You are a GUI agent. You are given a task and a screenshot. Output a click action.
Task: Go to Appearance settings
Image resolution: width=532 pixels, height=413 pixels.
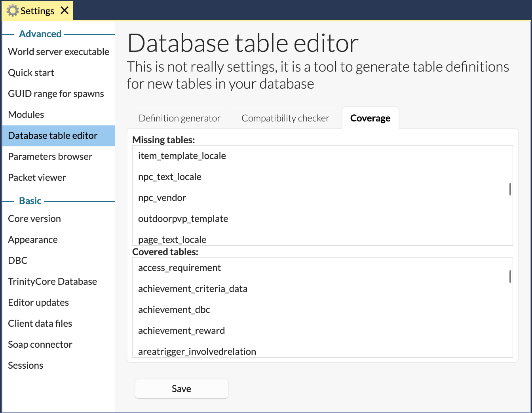(59, 240)
